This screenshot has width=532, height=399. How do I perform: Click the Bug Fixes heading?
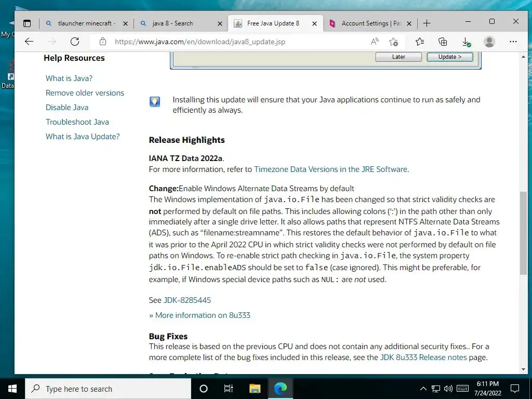(x=168, y=336)
